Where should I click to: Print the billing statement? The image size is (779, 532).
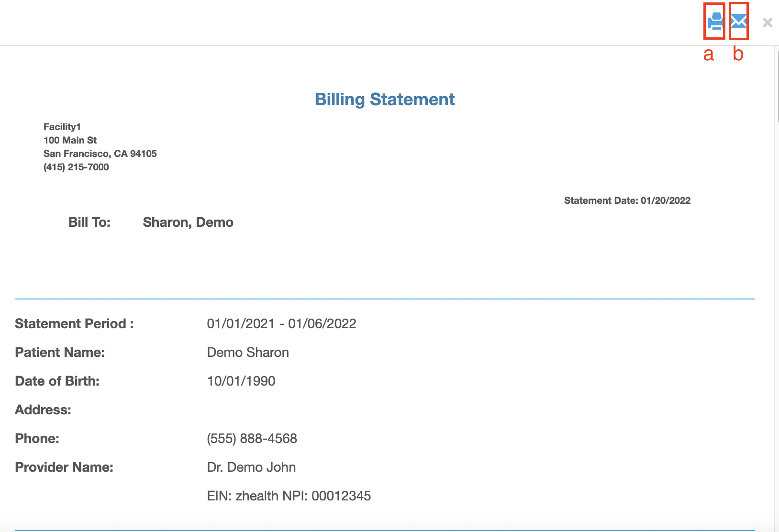715,22
